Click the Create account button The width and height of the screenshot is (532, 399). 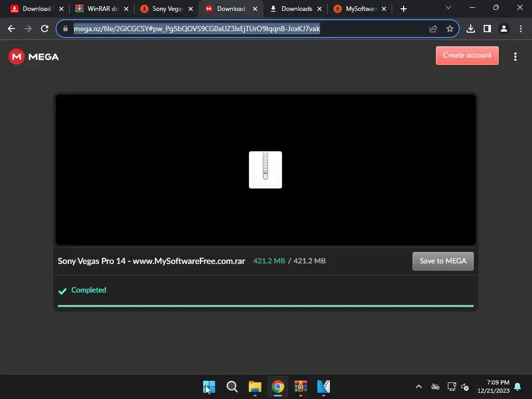click(467, 55)
